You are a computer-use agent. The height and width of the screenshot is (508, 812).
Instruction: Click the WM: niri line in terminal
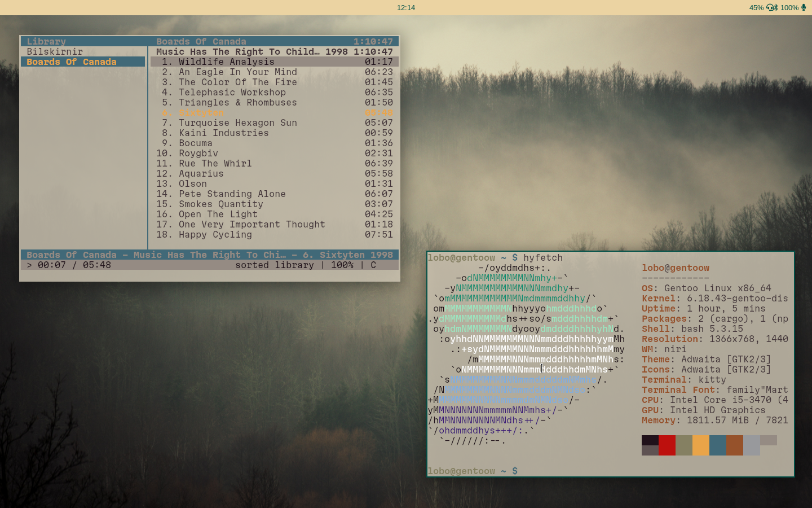coord(664,349)
